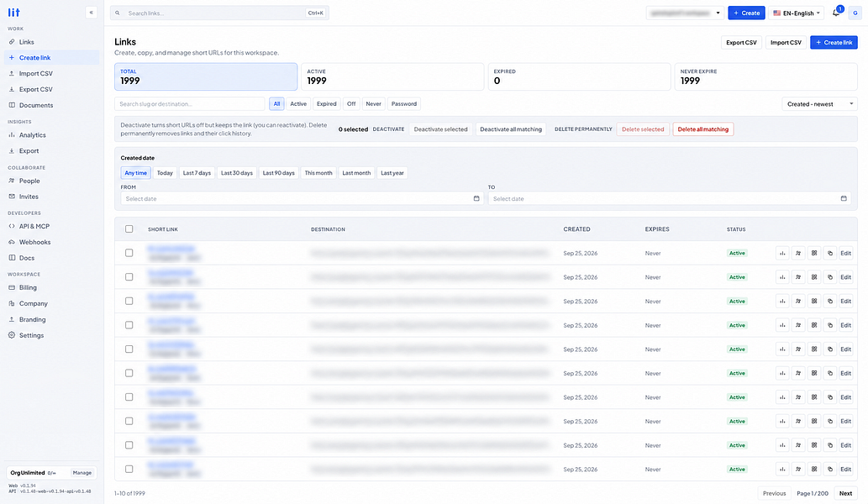Viewport: 868px width, 504px height.
Task: Open the calendar icon in the FROM date field
Action: click(476, 198)
